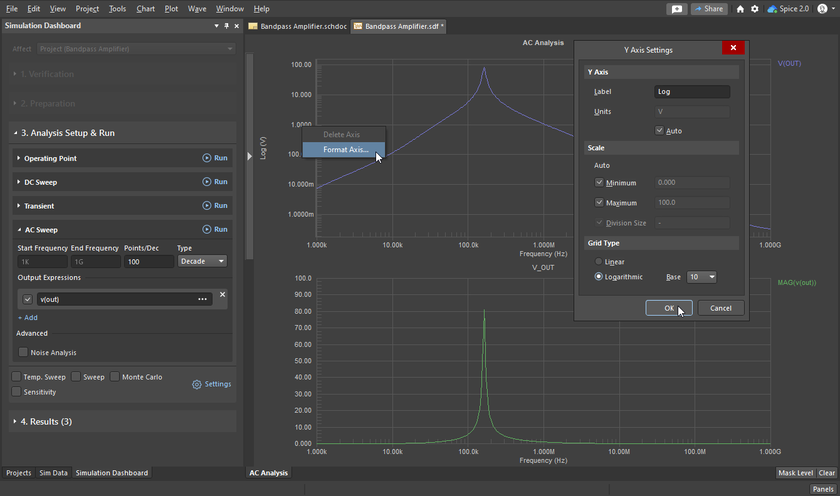Click the home icon in title bar

click(740, 9)
